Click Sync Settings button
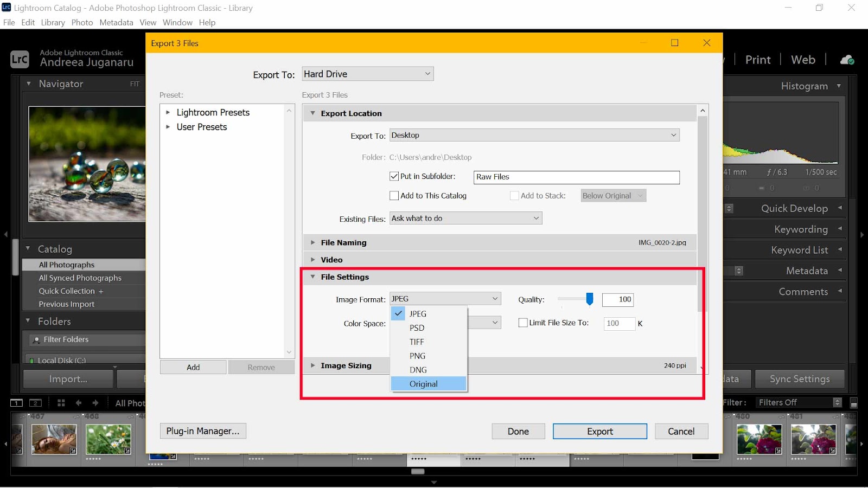The width and height of the screenshot is (868, 488). pyautogui.click(x=800, y=379)
